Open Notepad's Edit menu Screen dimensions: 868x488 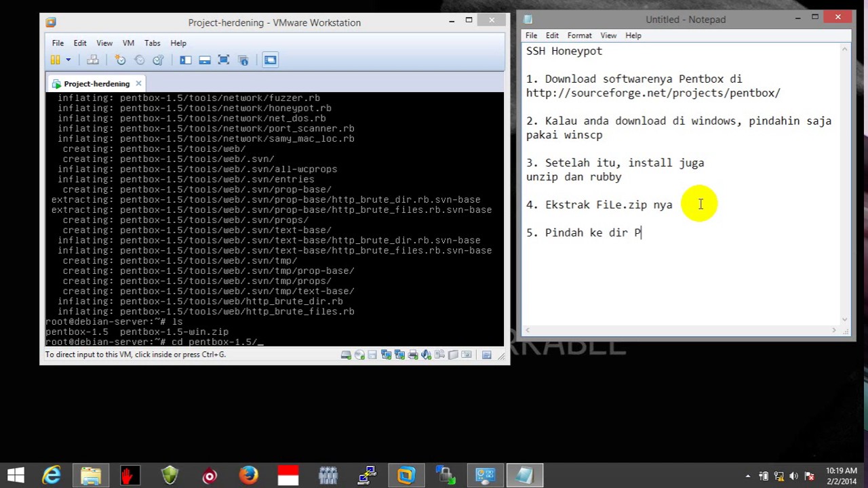[553, 35]
